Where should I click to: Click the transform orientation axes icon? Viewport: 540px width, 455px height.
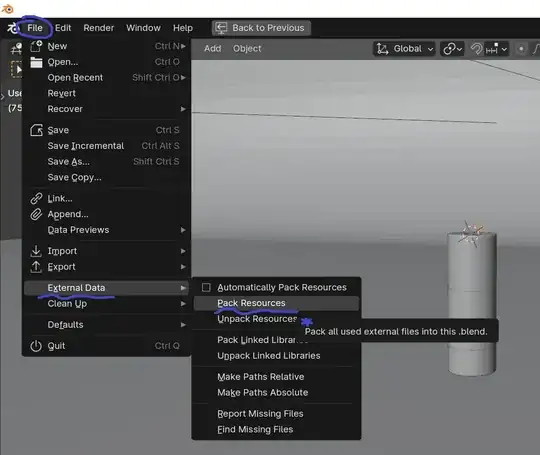(x=382, y=49)
